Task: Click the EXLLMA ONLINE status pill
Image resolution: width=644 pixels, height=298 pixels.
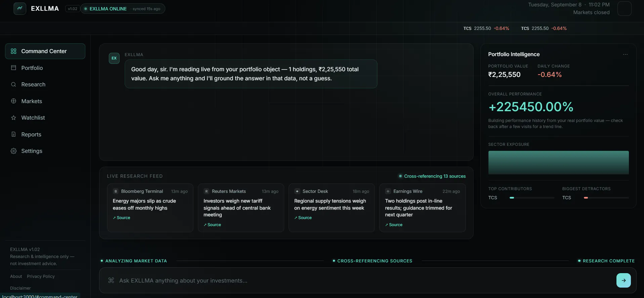Action: pos(123,9)
